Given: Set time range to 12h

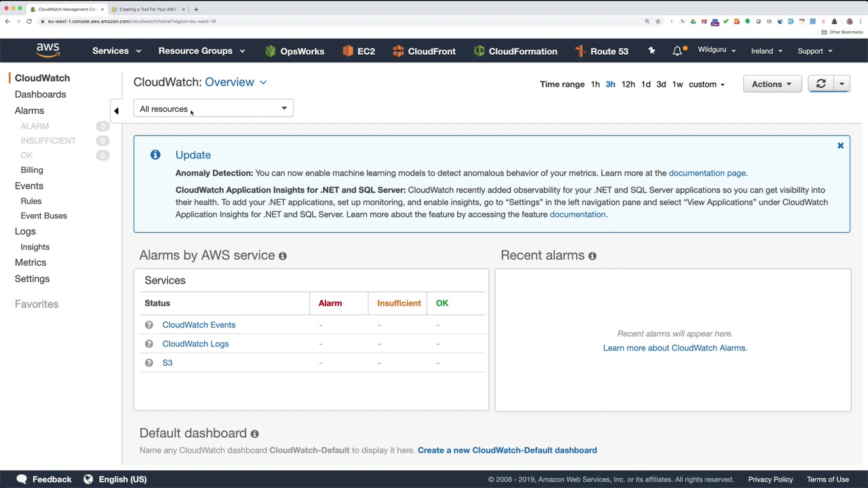Looking at the screenshot, I should (x=628, y=84).
